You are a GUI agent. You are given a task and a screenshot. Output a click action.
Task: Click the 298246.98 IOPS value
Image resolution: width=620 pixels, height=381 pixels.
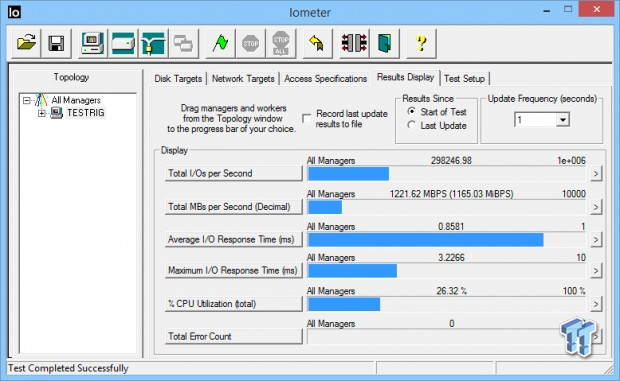(451, 160)
